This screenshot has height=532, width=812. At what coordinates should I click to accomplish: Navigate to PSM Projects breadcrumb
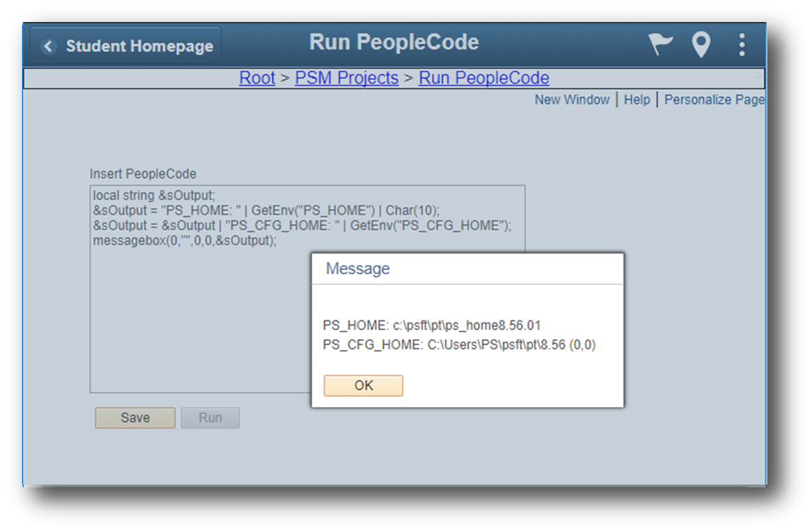[x=346, y=78]
